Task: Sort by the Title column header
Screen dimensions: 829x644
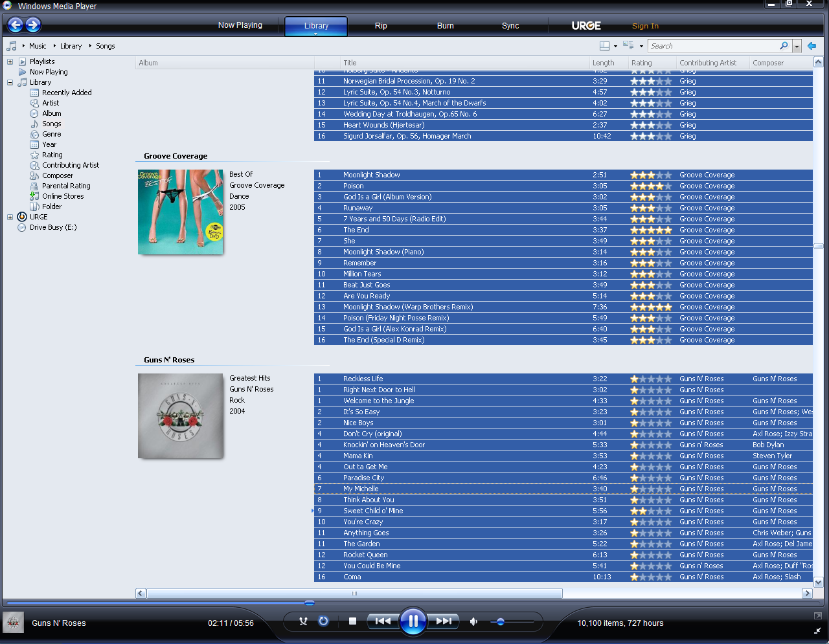Action: click(464, 63)
